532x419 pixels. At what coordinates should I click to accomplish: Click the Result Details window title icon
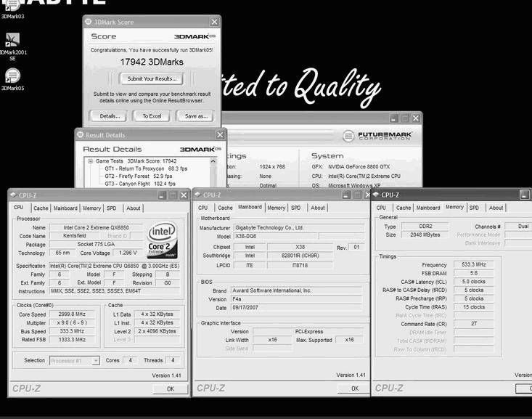[x=81, y=135]
